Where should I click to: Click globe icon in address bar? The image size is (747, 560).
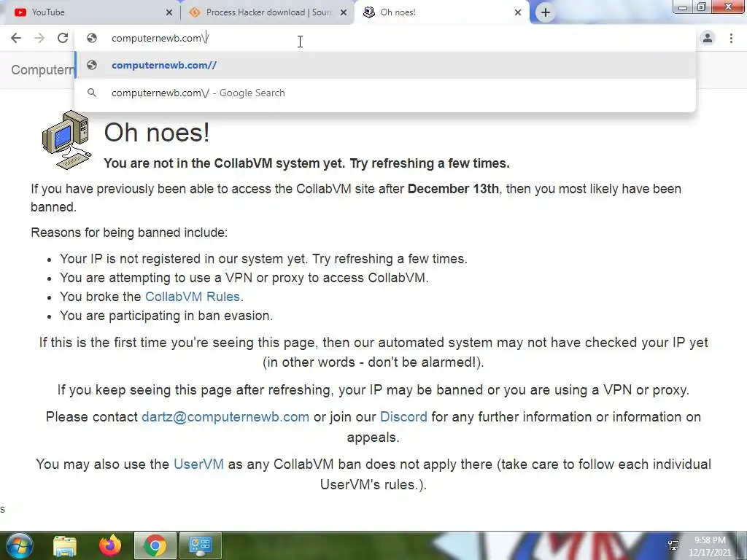92,38
